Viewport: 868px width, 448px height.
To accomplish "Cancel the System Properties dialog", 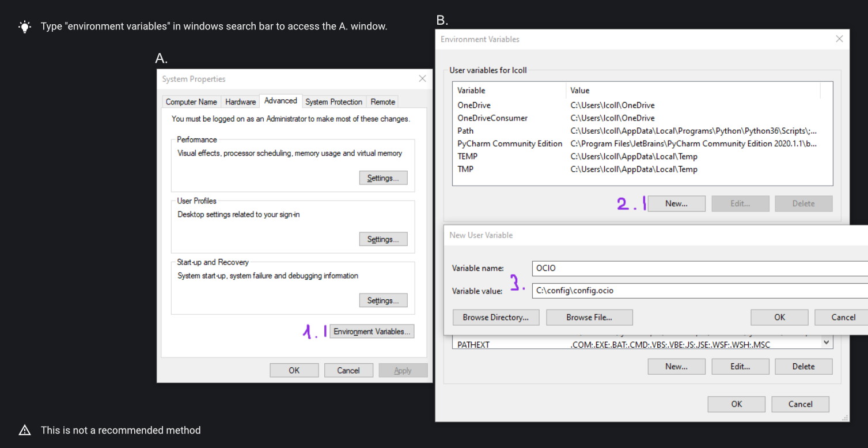I will pos(348,370).
